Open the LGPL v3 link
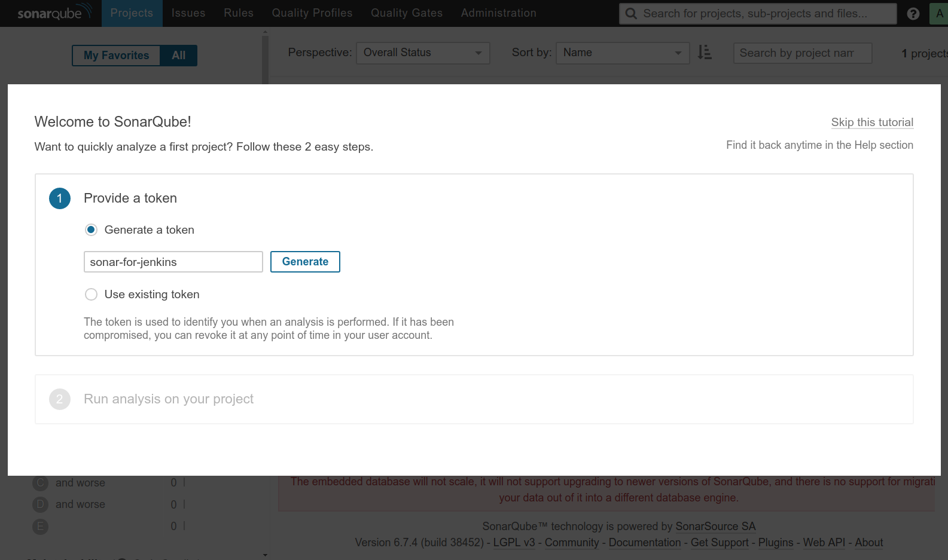The height and width of the screenshot is (560, 948). tap(514, 542)
